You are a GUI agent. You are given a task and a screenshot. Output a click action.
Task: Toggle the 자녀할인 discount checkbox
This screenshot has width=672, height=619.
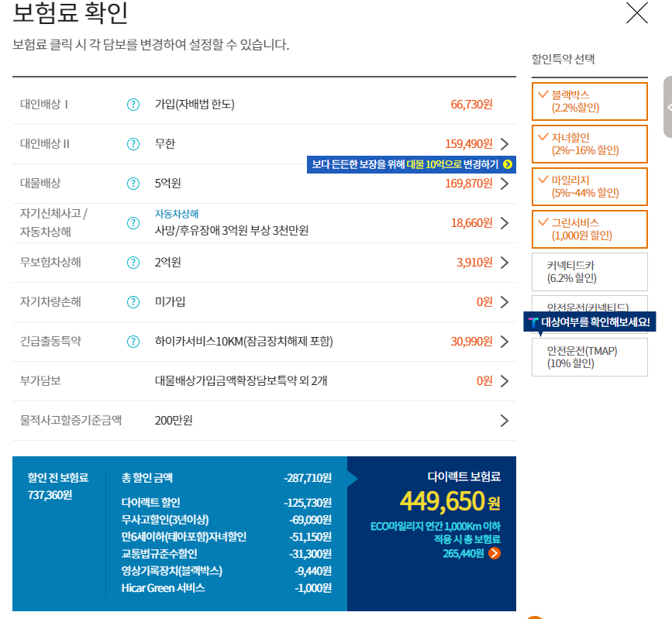coord(589,143)
